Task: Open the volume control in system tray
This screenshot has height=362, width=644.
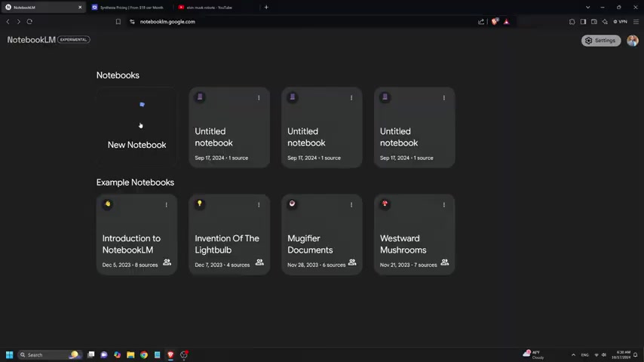Action: (604, 354)
